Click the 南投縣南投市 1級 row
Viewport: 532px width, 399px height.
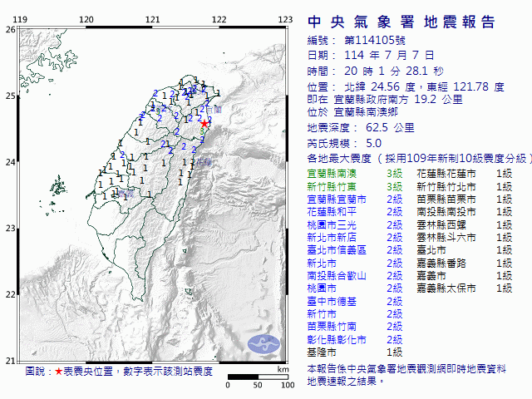point(464,212)
